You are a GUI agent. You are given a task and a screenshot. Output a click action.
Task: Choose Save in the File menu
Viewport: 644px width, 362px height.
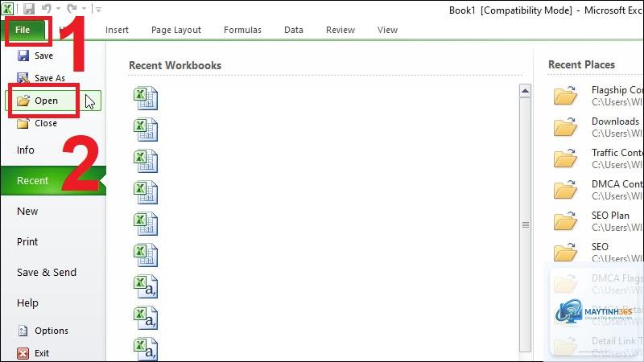click(35, 56)
